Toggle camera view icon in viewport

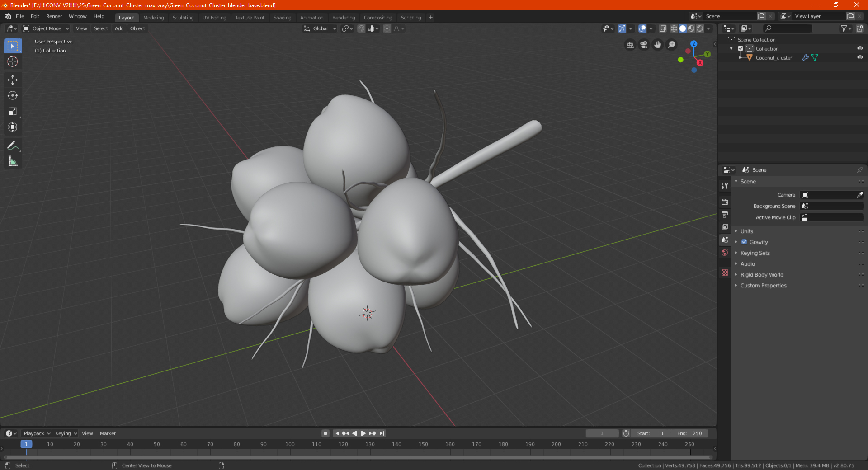tap(644, 45)
